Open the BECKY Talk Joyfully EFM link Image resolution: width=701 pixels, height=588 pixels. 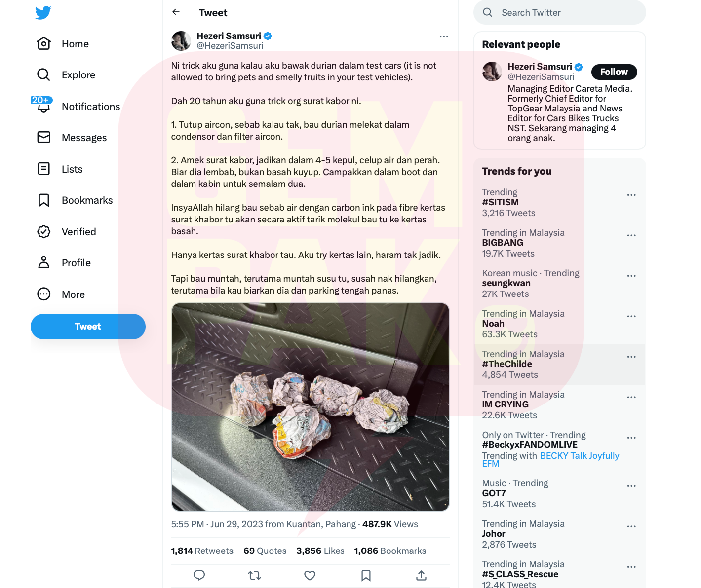(x=550, y=459)
